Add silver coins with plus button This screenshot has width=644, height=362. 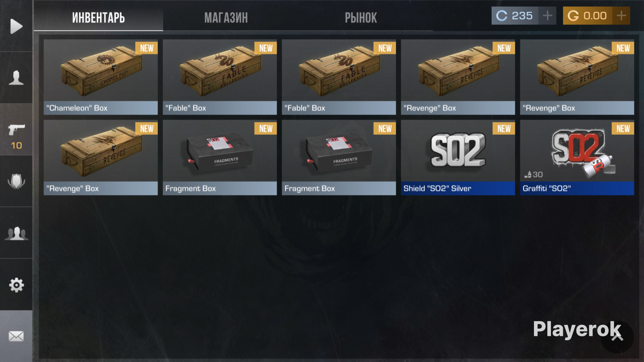(x=547, y=16)
